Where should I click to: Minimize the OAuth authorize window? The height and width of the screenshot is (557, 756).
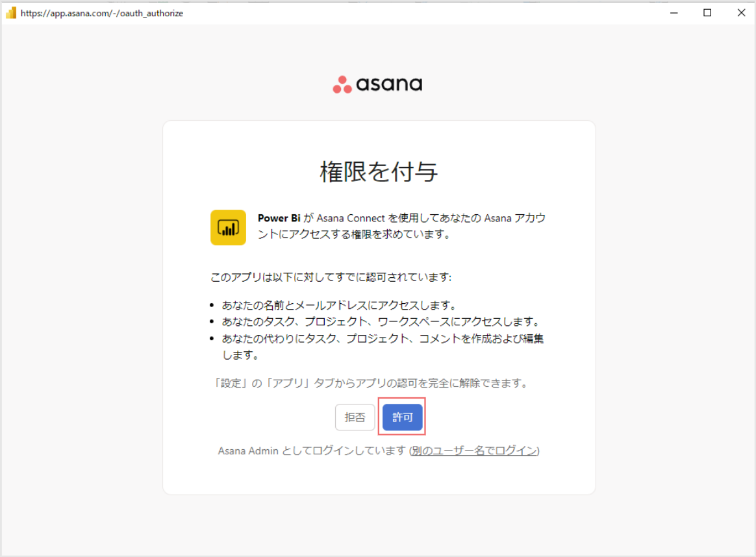pyautogui.click(x=674, y=13)
